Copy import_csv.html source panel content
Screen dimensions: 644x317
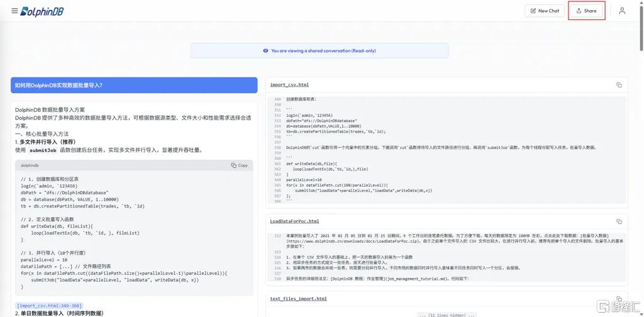[619, 85]
